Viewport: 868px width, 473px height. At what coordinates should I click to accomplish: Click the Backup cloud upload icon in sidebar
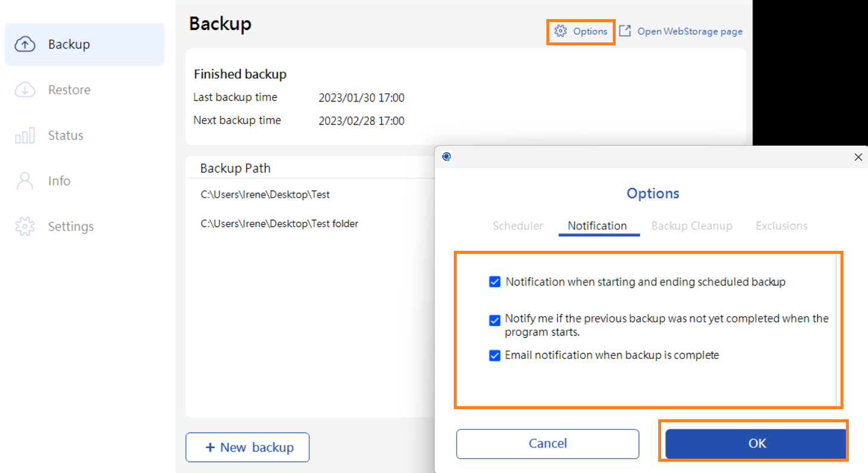[x=25, y=44]
